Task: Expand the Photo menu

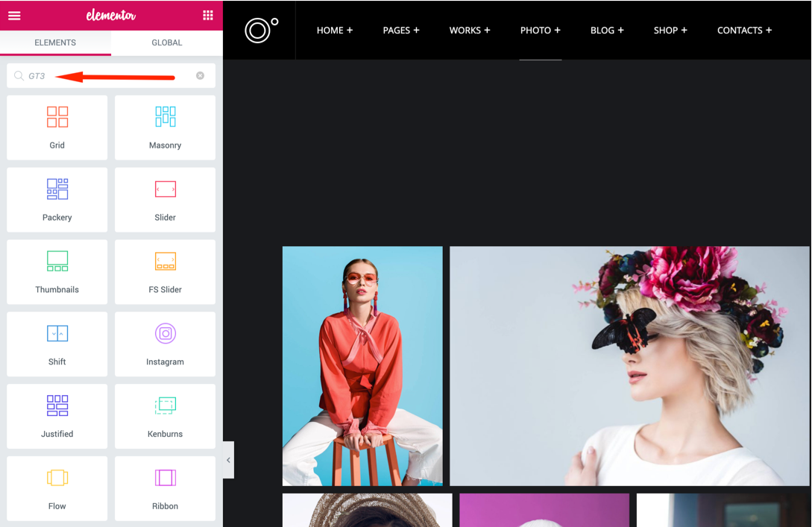Action: [x=540, y=30]
